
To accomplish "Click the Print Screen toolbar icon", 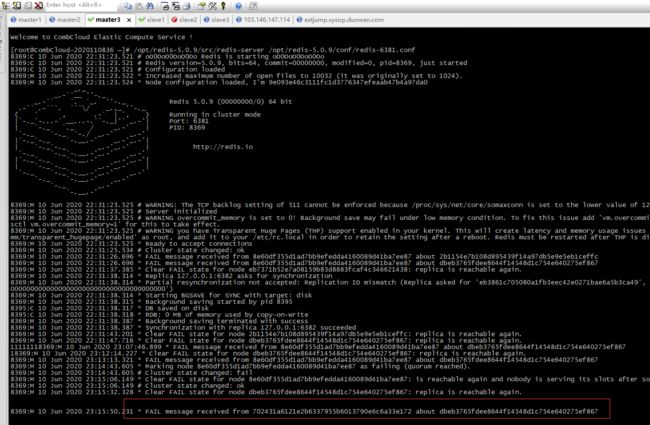I will click(165, 6).
